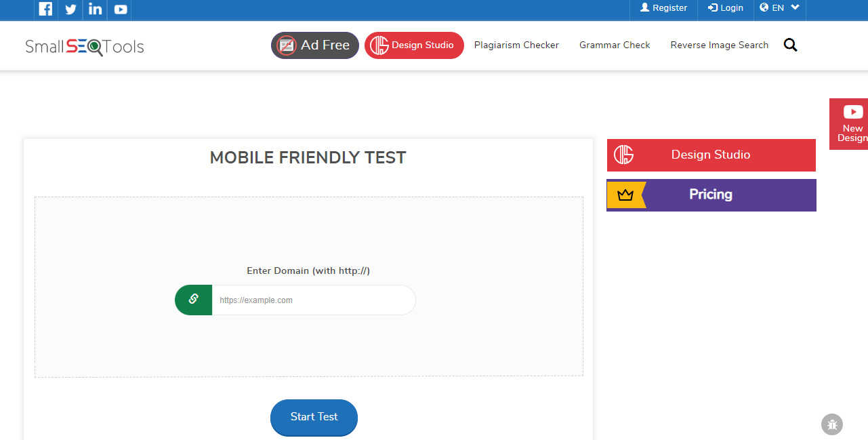Open the New Design YouTube badge
Image resolution: width=868 pixels, height=440 pixels.
click(852, 123)
